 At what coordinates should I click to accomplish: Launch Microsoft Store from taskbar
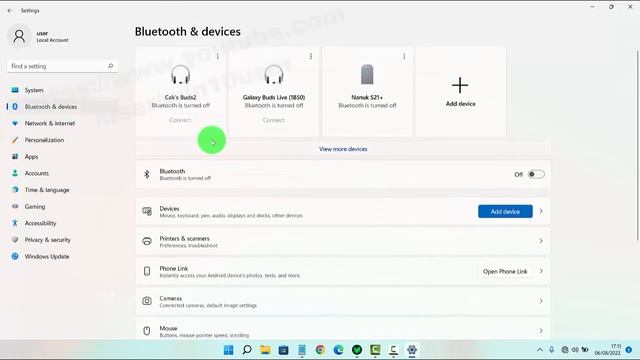point(284,350)
